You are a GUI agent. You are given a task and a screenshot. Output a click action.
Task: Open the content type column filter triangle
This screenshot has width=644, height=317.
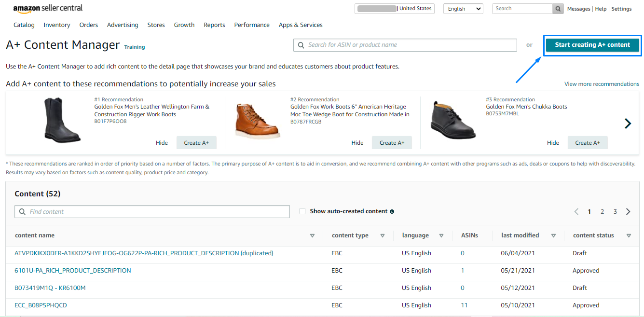(x=383, y=235)
